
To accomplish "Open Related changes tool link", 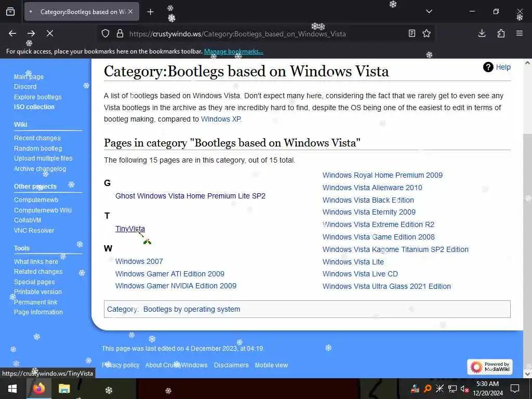I will [x=38, y=272].
